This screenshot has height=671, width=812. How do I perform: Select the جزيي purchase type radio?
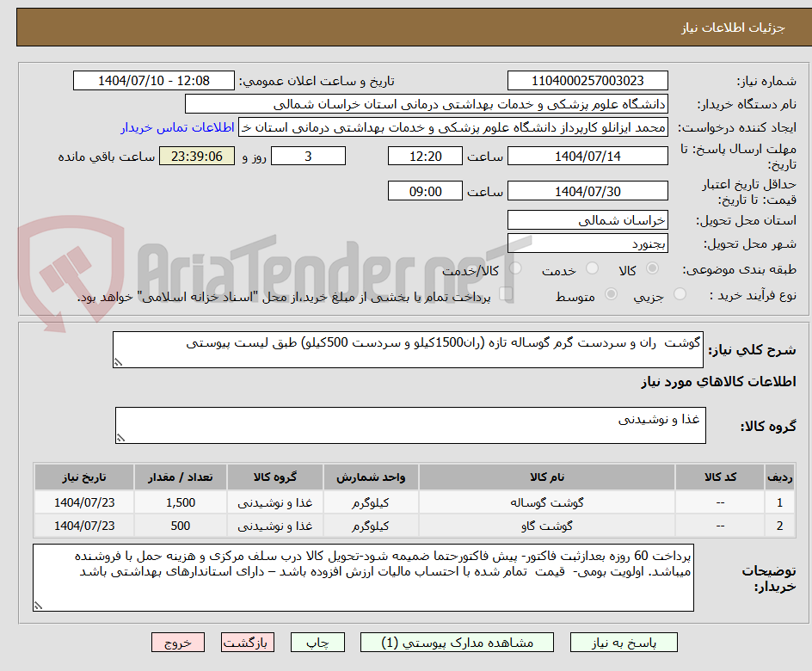coord(679,292)
